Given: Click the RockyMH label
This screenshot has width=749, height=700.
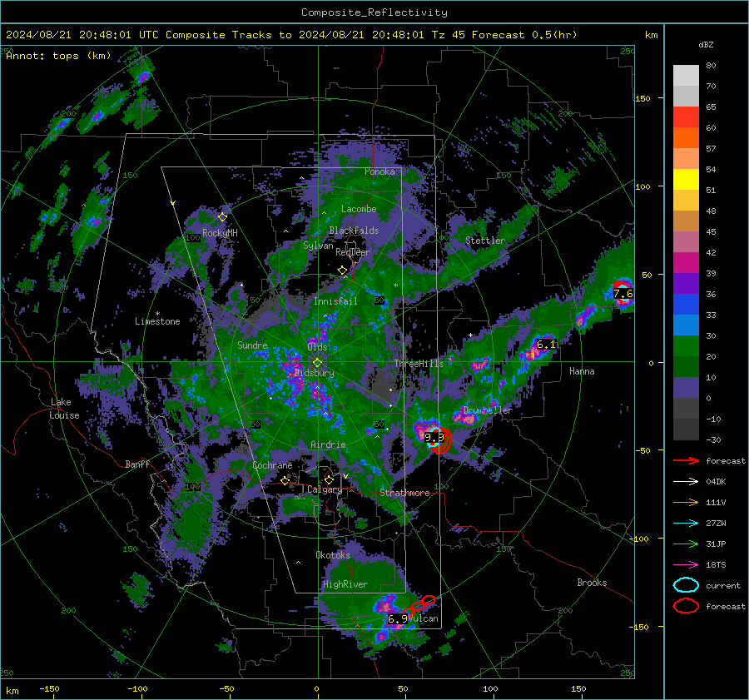Looking at the screenshot, I should coord(220,233).
